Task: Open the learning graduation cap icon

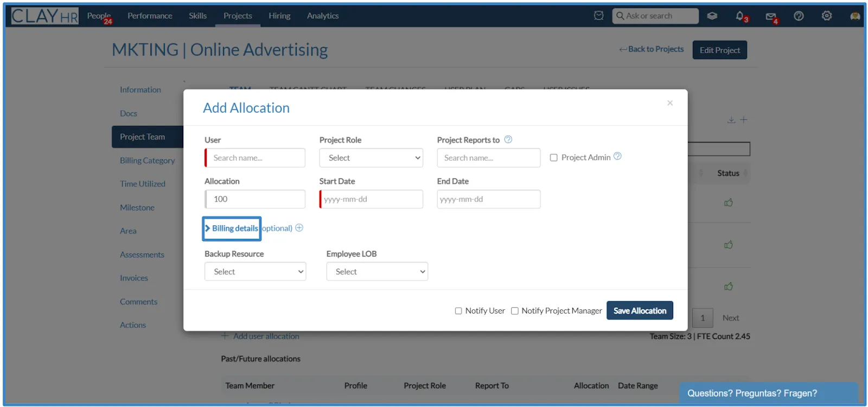Action: (712, 16)
